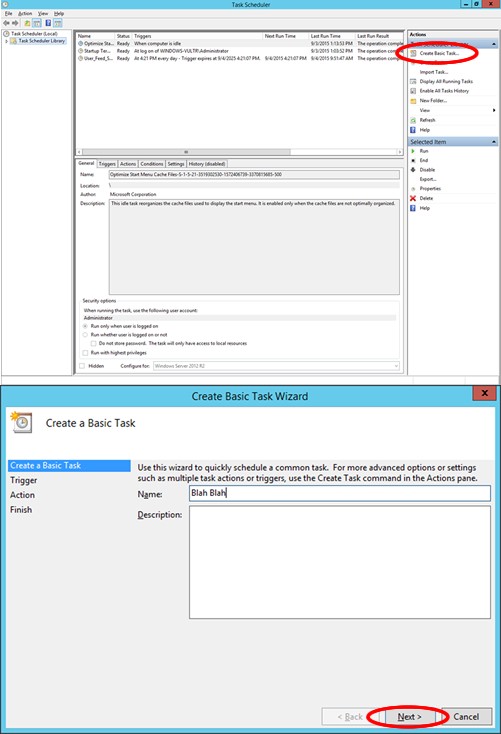Select the Action wizard step
Screen dimensions: 501x734
(22, 495)
